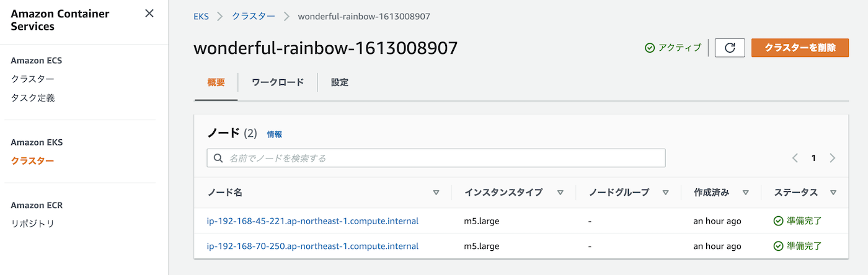Click the search magnifier icon
Screen dimensions: 868x275
pos(218,158)
